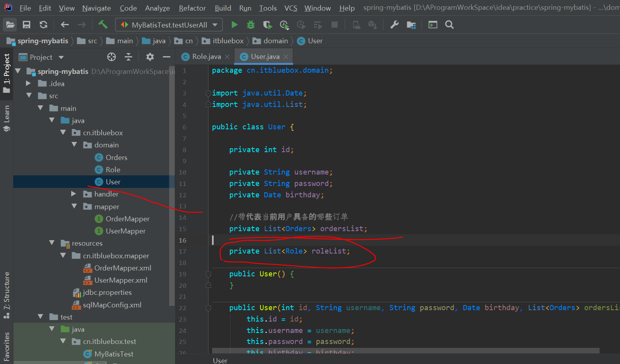The height and width of the screenshot is (364, 620).
Task: Open the Navigate menu
Action: [x=96, y=8]
